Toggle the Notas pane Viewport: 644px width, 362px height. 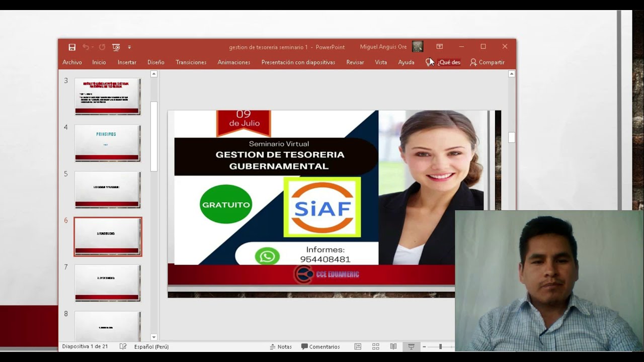pos(281,346)
